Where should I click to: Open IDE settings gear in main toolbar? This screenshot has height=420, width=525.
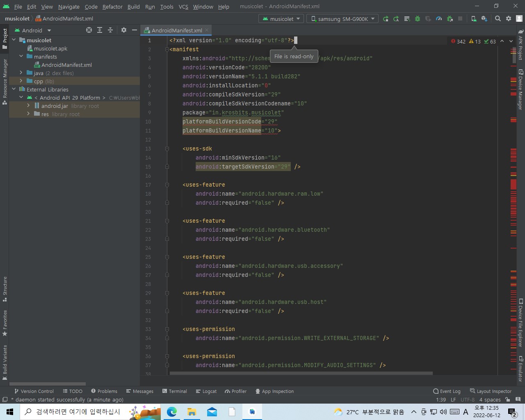(509, 18)
